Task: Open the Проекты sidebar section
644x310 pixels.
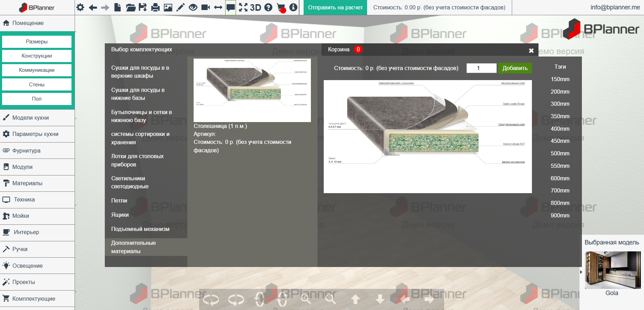Action: coord(37,282)
